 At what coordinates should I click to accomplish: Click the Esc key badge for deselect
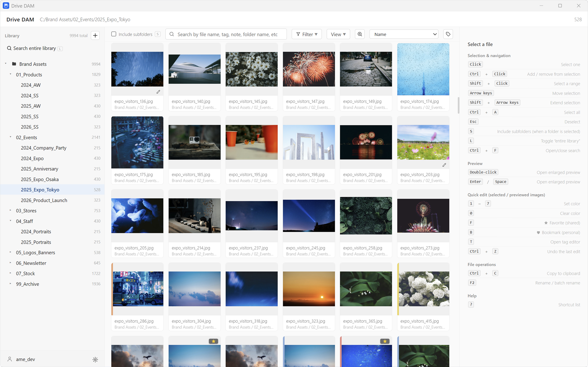pos(473,122)
